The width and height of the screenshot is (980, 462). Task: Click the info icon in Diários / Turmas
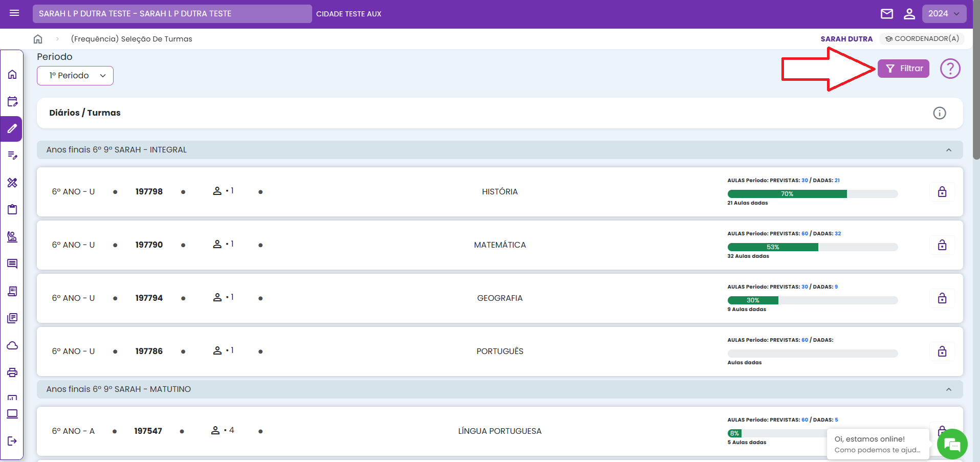(x=939, y=113)
